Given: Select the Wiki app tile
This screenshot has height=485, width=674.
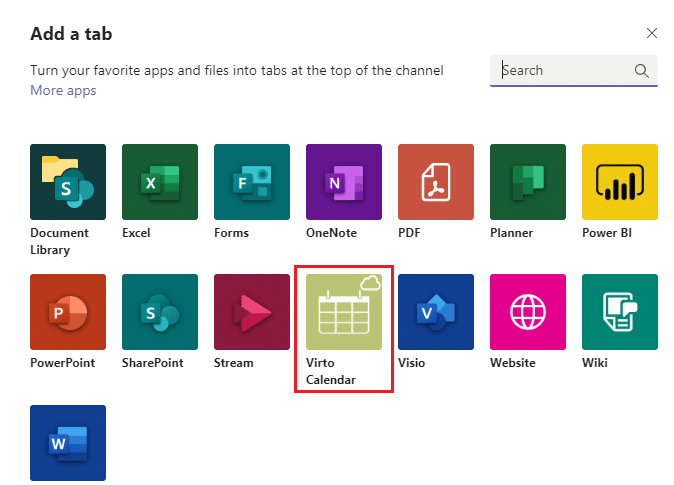Looking at the screenshot, I should coord(620,312).
